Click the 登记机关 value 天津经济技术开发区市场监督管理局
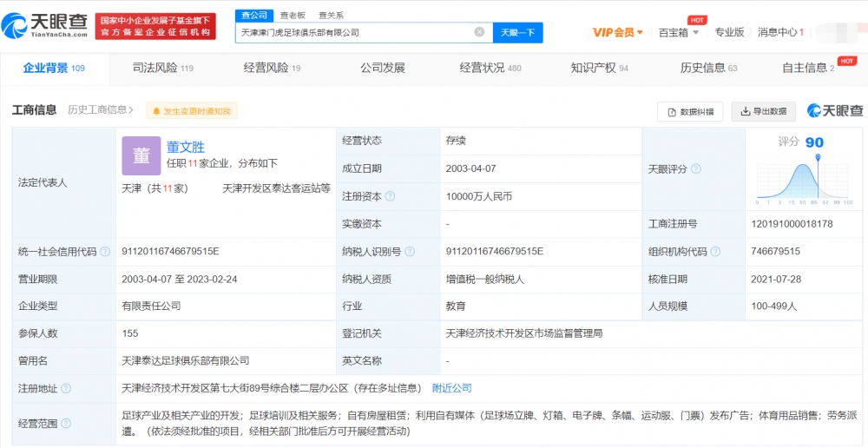The height and width of the screenshot is (448, 868). [x=523, y=333]
